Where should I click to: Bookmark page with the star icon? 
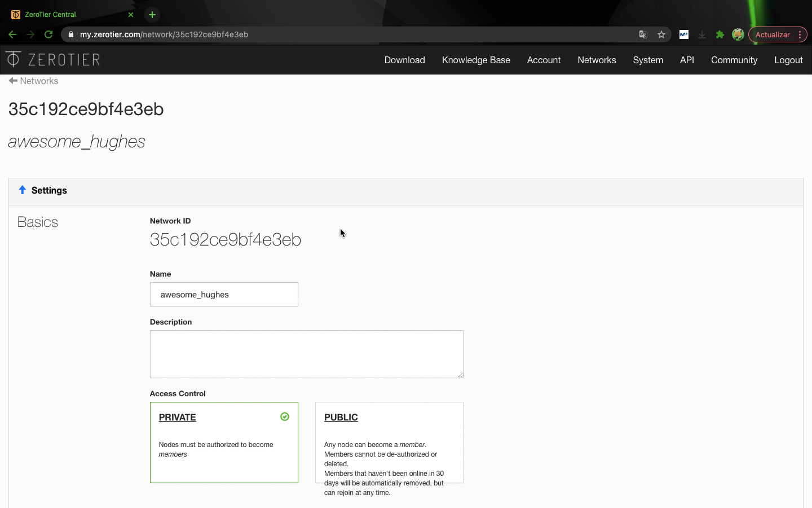point(661,34)
